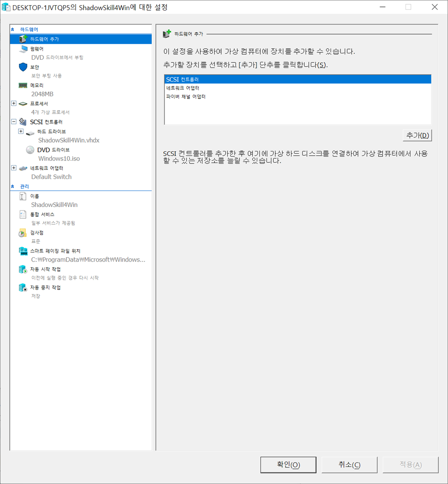The height and width of the screenshot is (484, 448).
Task: Click the Memory (메모리) chip icon
Action: (23, 85)
